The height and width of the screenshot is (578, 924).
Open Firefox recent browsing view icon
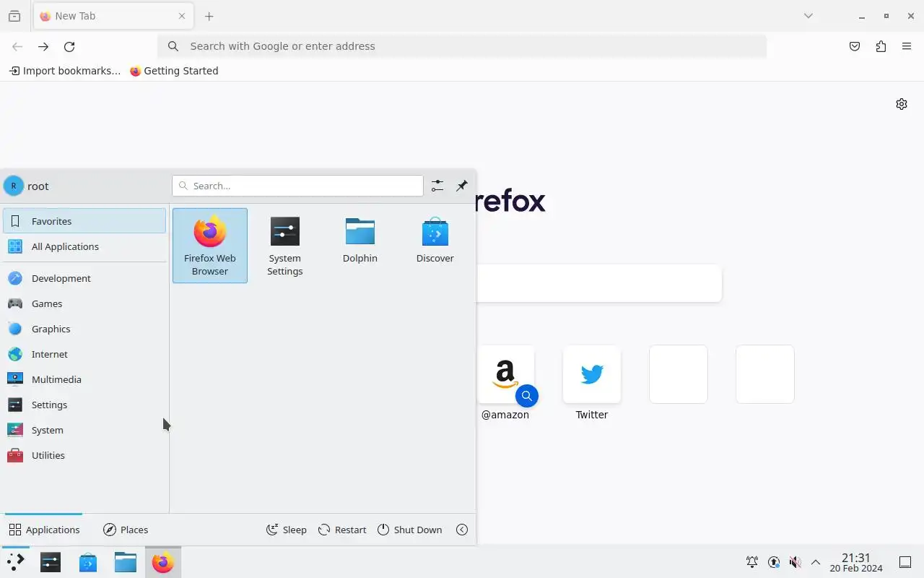click(14, 16)
